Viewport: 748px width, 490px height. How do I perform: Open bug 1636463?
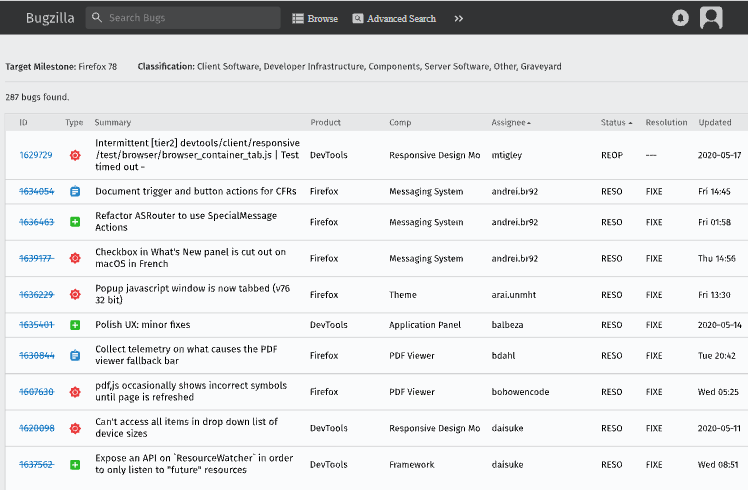37,222
